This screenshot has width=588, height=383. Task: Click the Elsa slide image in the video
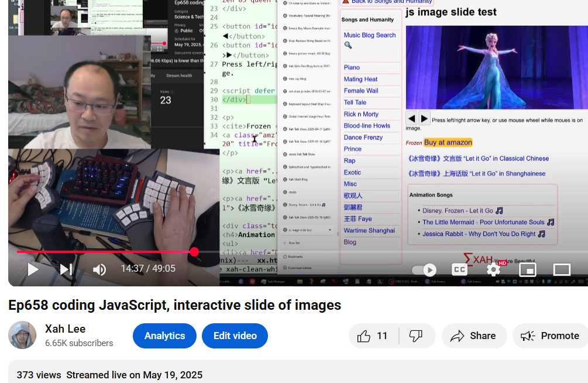[497, 67]
